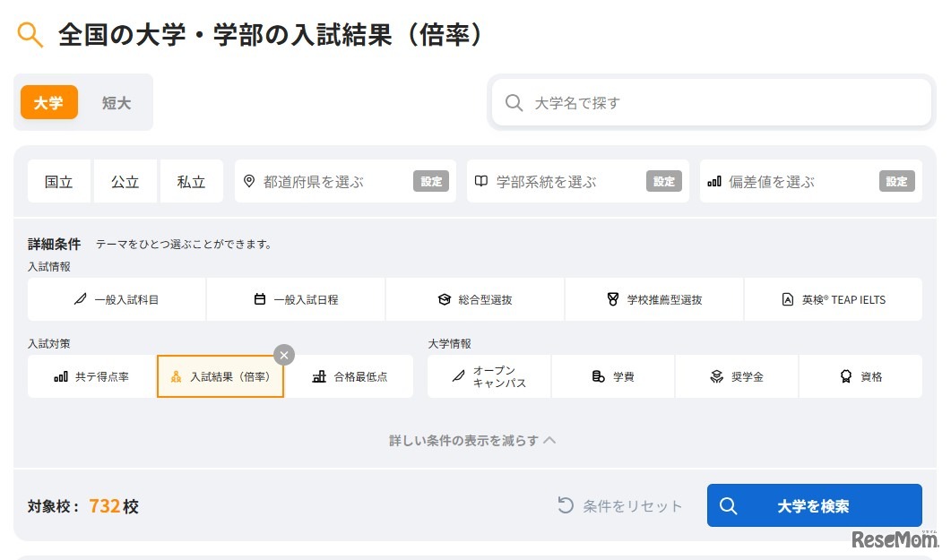This screenshot has height=560, width=951.
Task: Select the 共テ得点率 bar chart filter
Action: (89, 376)
